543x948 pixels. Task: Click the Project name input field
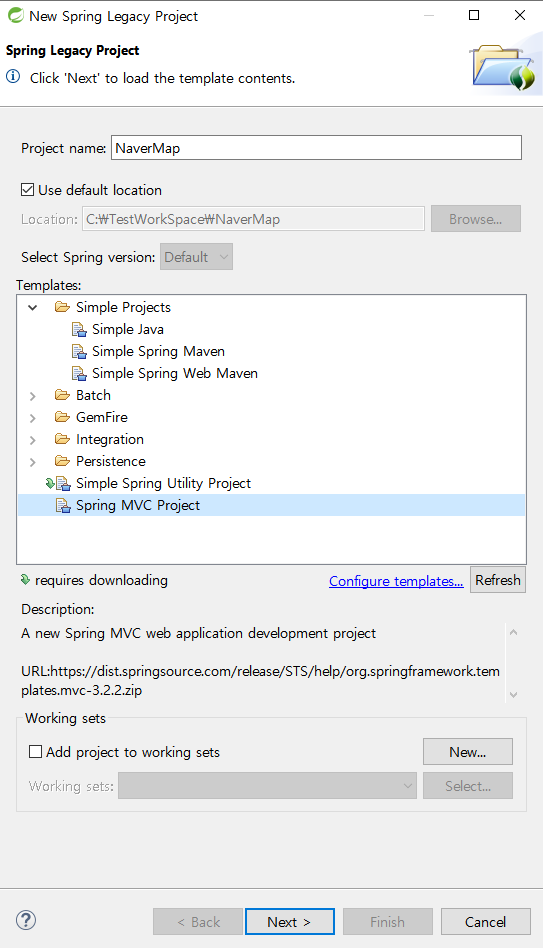(316, 148)
